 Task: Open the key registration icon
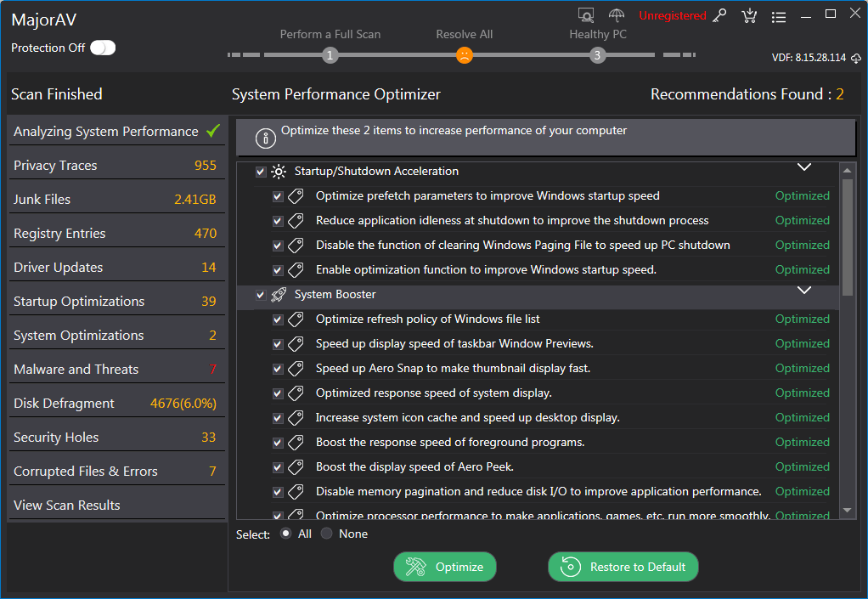point(719,15)
